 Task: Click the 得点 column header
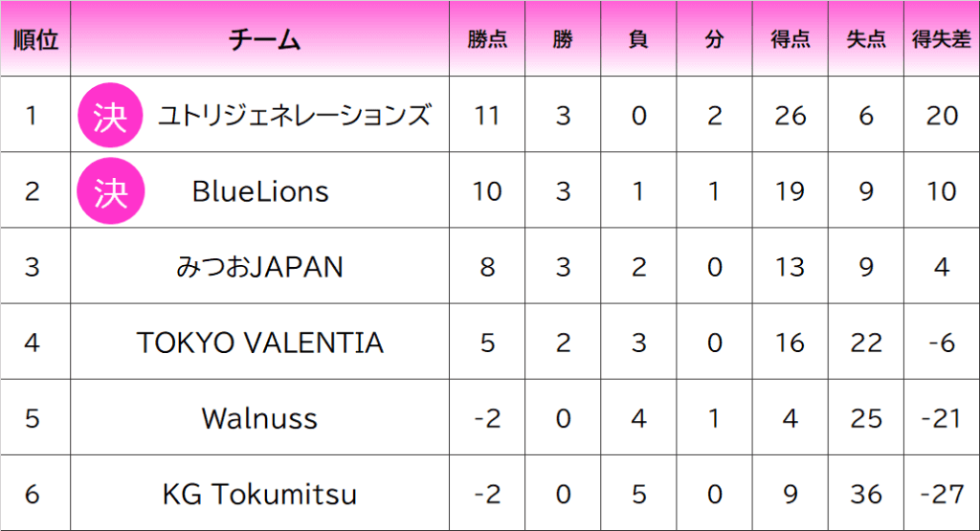click(x=790, y=39)
